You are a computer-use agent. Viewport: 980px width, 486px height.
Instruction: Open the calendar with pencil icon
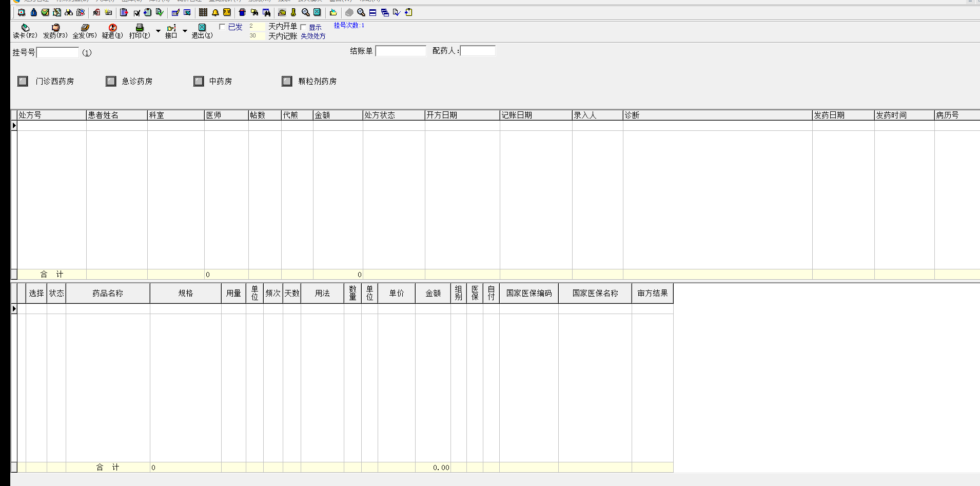click(175, 12)
